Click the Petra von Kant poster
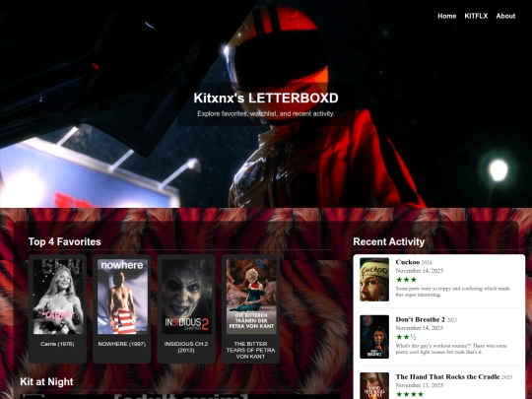The image size is (532, 399). [251, 297]
